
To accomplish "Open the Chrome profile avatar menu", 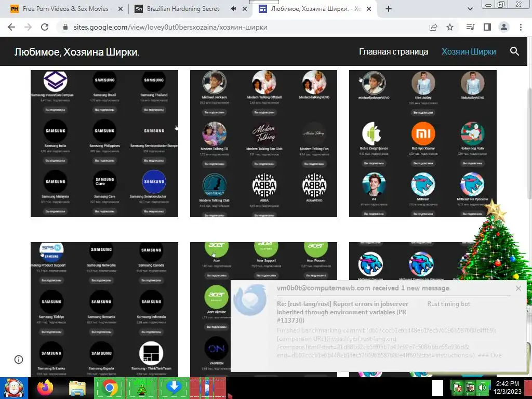I will 504,27.
